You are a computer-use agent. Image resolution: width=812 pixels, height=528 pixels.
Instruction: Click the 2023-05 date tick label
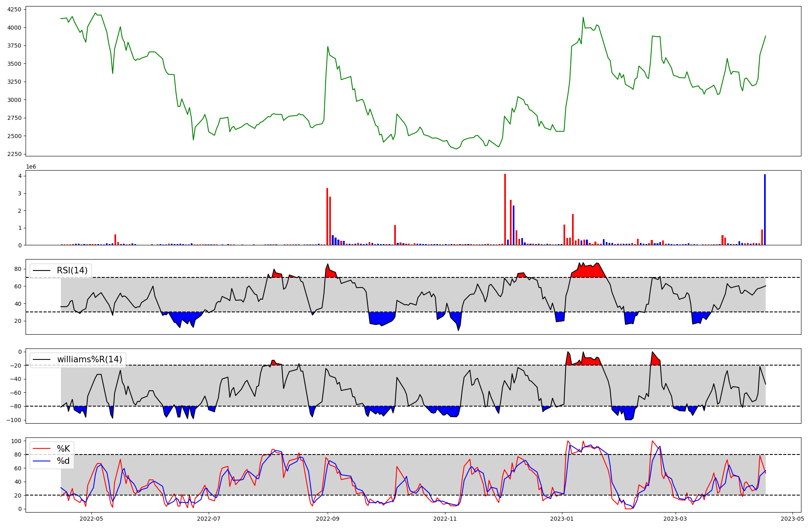[793, 519]
